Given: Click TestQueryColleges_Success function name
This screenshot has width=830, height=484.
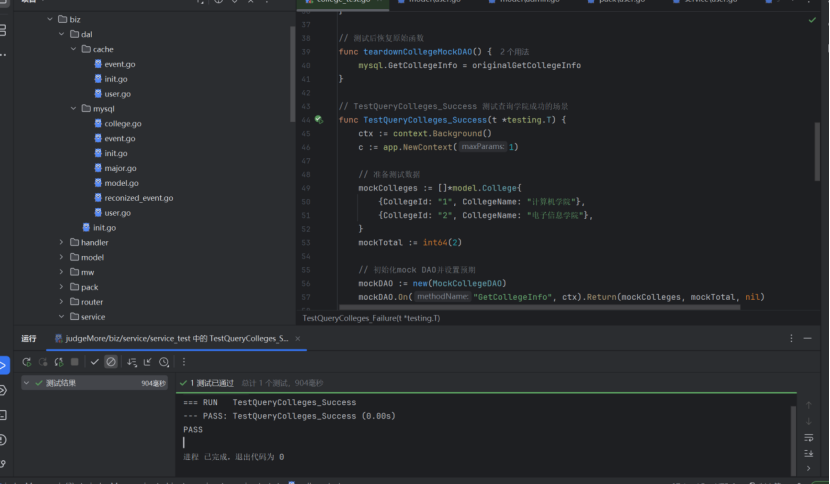Looking at the screenshot, I should [425, 120].
